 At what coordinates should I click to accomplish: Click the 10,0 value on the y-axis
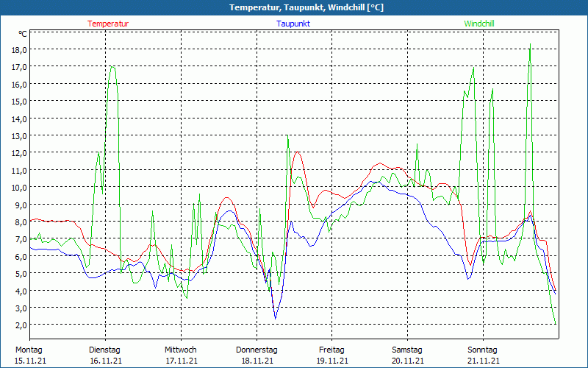pos(20,187)
